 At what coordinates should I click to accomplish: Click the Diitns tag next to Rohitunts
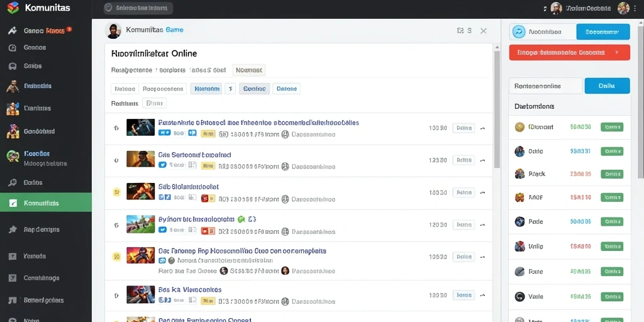tap(155, 103)
